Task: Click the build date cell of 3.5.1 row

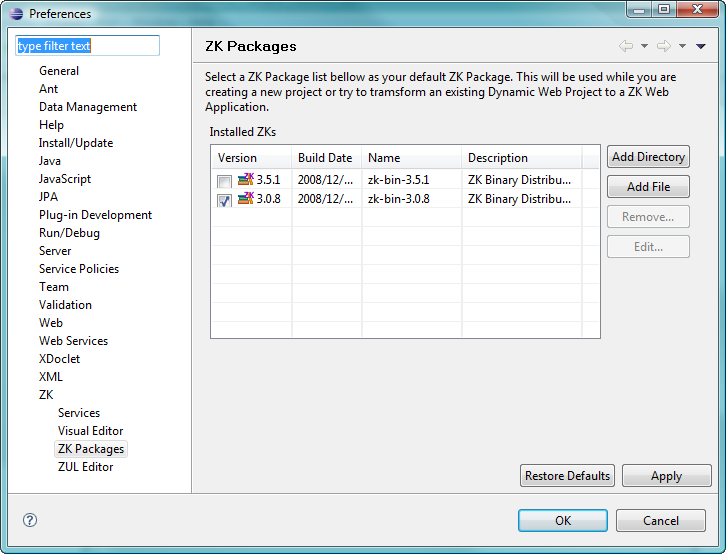Action: 325,180
